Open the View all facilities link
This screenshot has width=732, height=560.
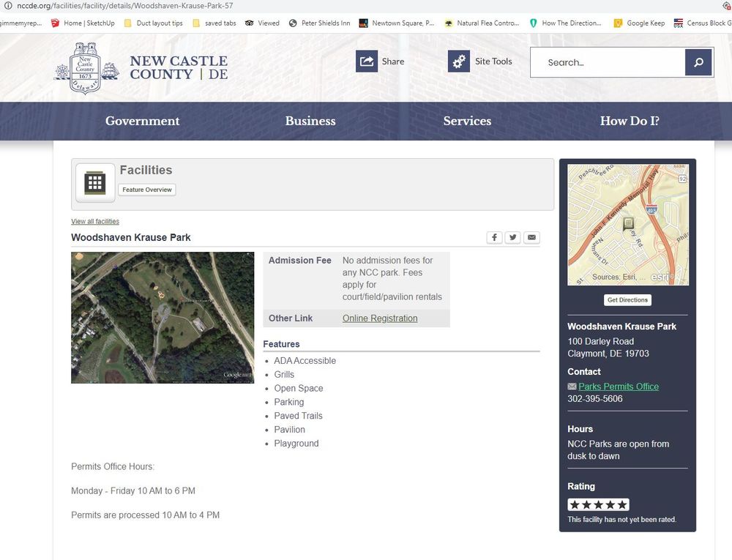coord(95,221)
